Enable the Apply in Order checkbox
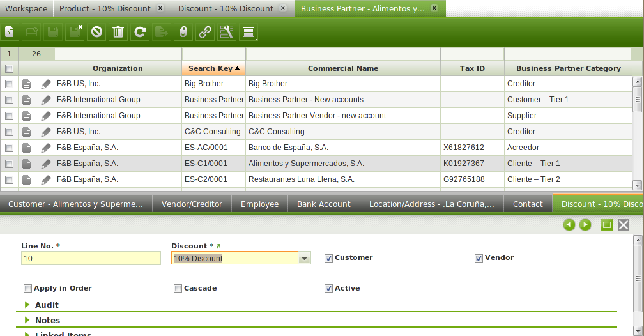644x336 pixels. pyautogui.click(x=27, y=289)
